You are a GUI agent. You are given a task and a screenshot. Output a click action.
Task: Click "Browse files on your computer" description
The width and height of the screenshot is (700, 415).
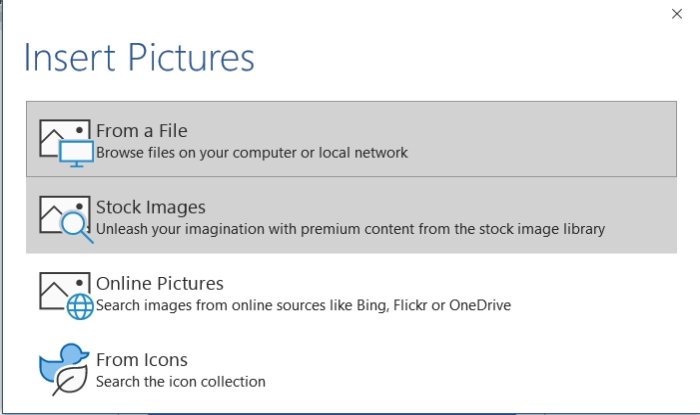tap(252, 153)
